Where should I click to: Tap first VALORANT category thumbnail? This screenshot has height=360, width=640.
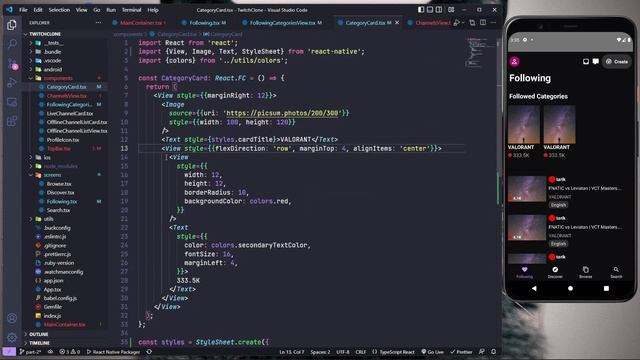coord(524,125)
